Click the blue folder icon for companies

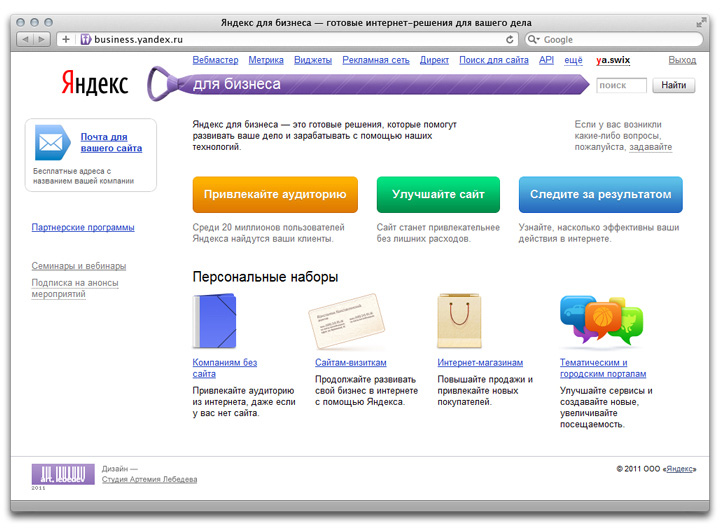213,321
